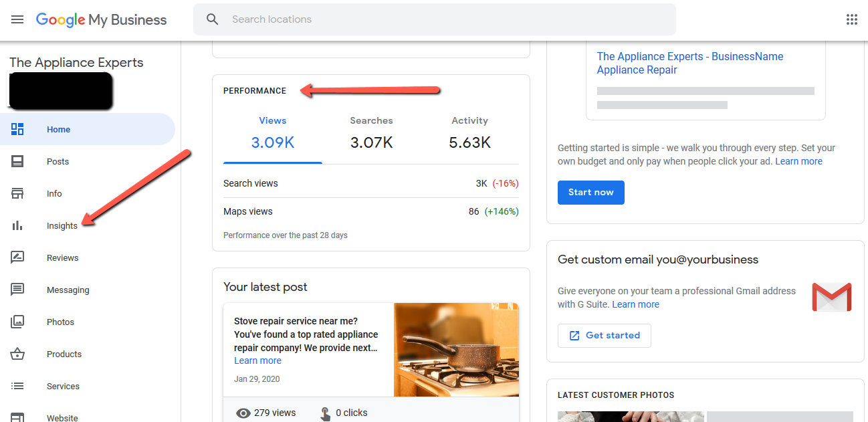This screenshot has height=422, width=868.
Task: Click the Get started button
Action: [x=604, y=335]
